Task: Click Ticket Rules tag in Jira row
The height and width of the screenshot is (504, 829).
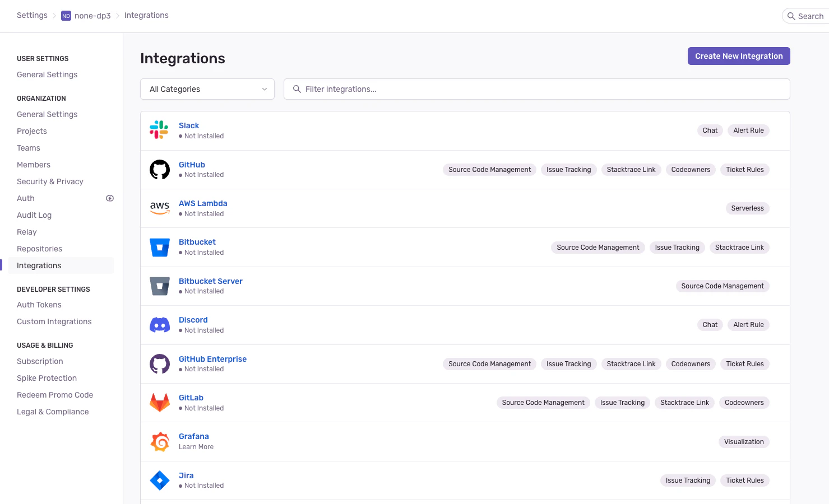Action: [x=745, y=480]
